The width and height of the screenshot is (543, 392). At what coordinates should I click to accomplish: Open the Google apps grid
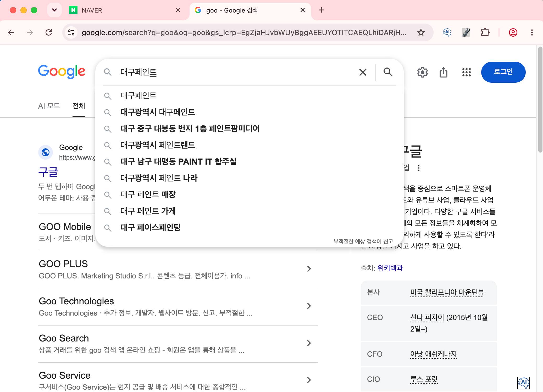[467, 72]
